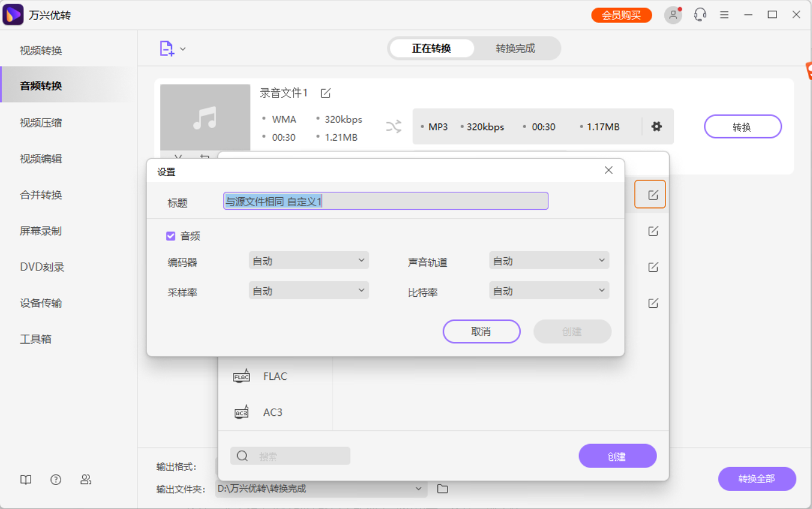The image size is (812, 509).
Task: Open support via the headset icon
Action: click(700, 14)
